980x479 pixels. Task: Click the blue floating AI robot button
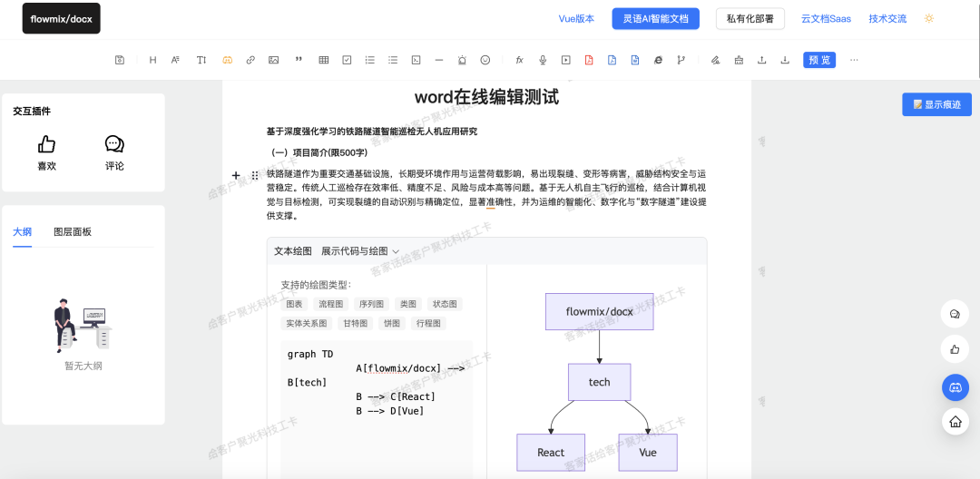point(955,387)
